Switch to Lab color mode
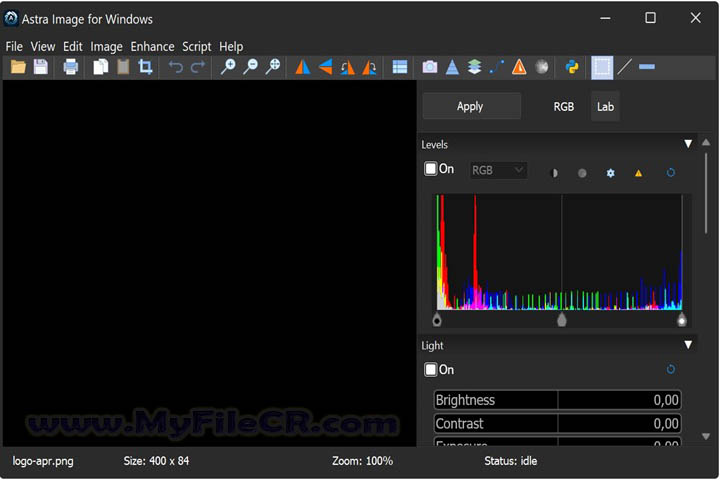The image size is (720, 480). [x=605, y=107]
